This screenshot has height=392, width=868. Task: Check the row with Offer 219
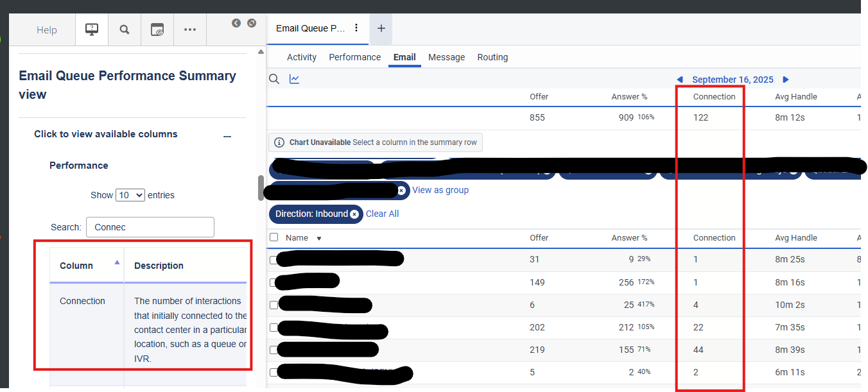[274, 350]
